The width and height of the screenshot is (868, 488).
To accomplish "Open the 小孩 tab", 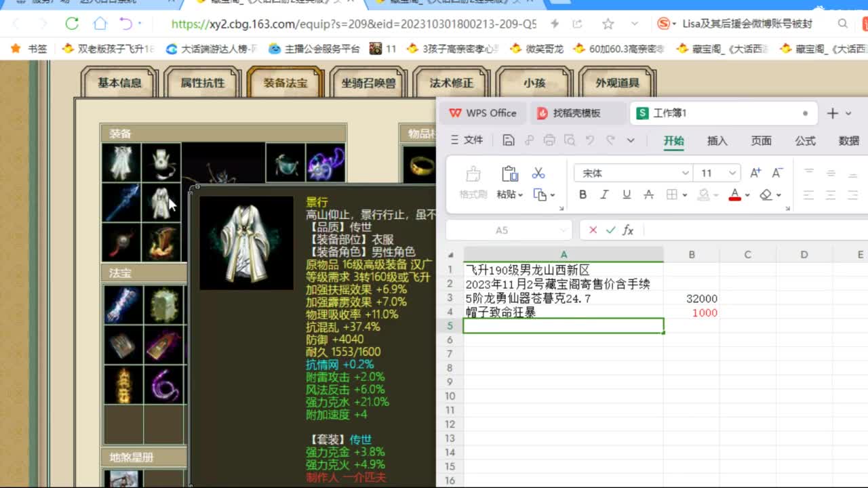I will 534,83.
